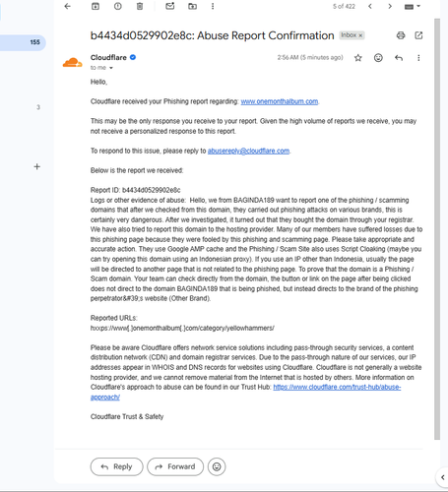Print the whole conversation
Viewport: 448px width, 492px height.
[401, 35]
